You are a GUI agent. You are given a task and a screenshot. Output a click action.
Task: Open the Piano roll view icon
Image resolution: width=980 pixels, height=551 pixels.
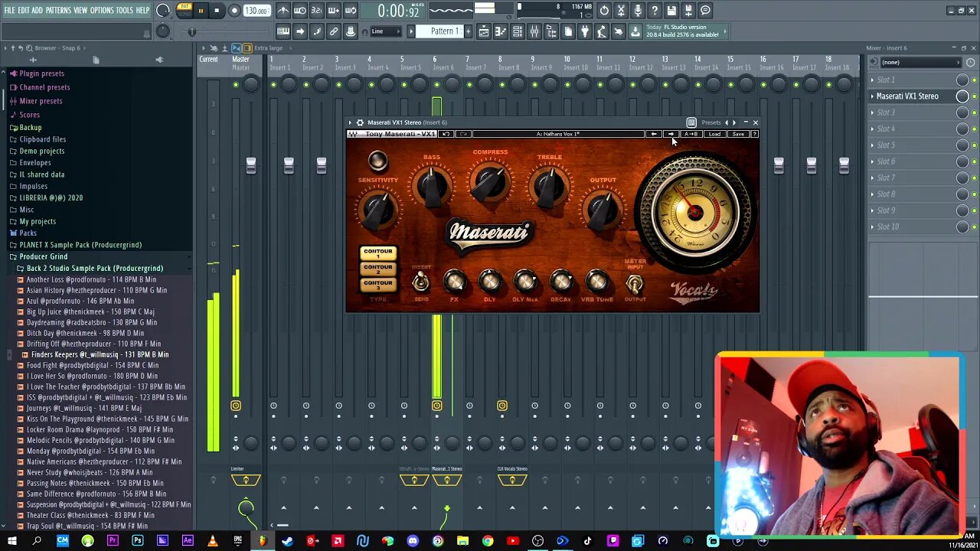click(x=501, y=31)
